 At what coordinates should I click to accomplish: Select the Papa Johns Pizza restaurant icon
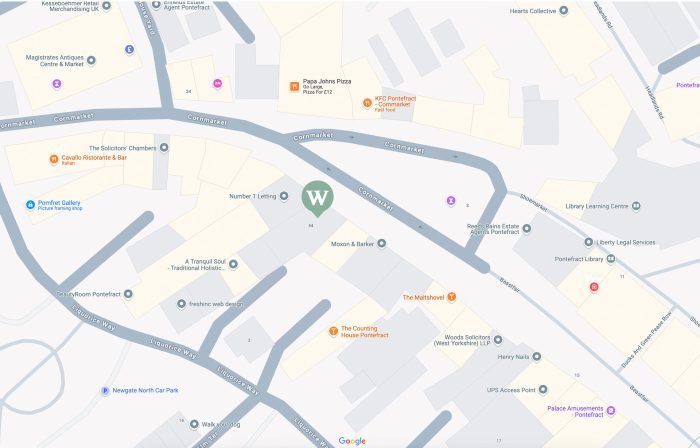[294, 87]
